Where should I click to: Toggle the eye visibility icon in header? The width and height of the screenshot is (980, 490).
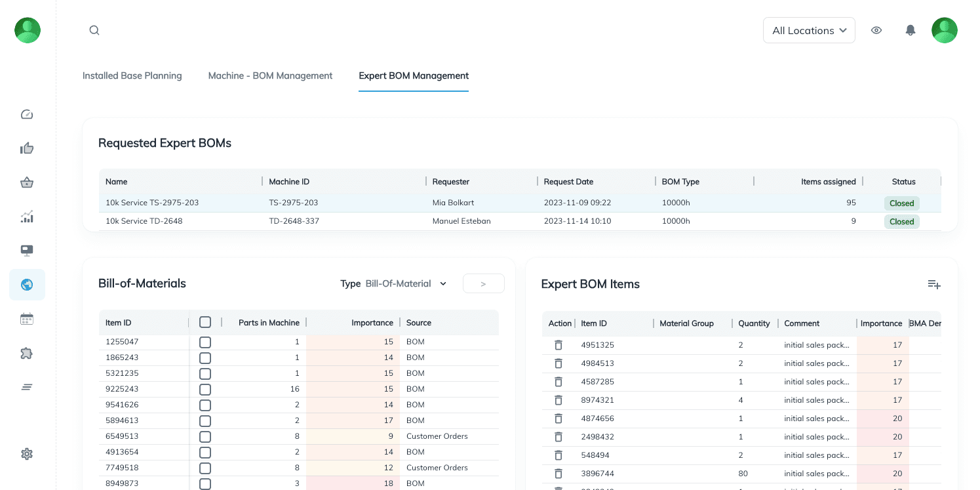876,30
